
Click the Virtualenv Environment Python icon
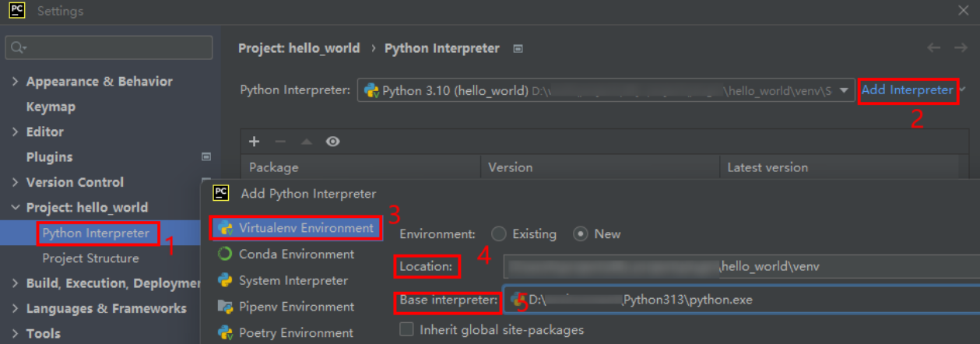(x=225, y=228)
